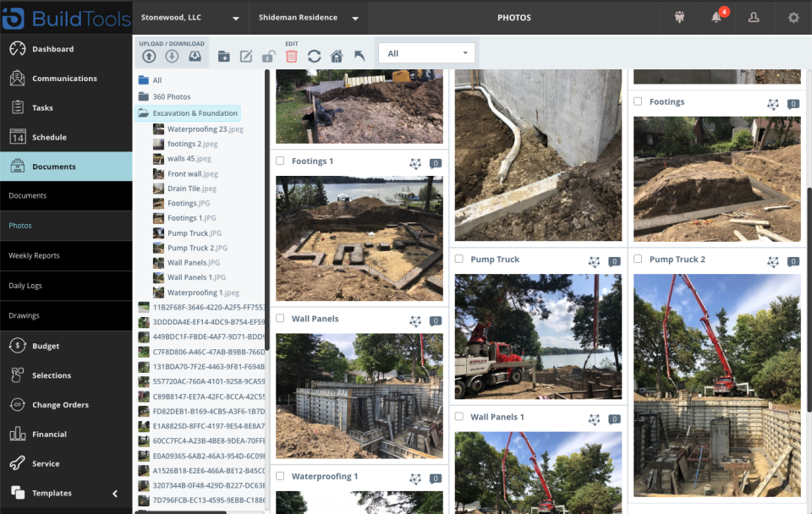The width and height of the screenshot is (812, 514).
Task: Open the Excavation & Foundation folder
Action: coord(196,112)
